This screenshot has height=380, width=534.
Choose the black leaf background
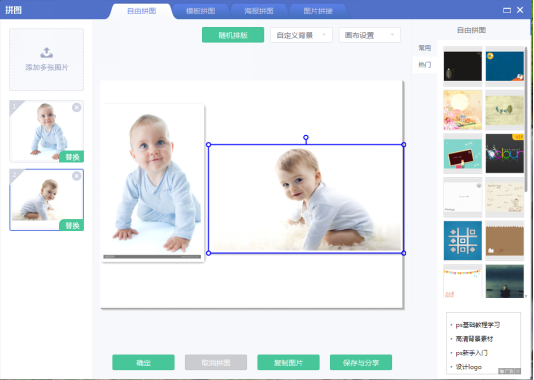click(463, 66)
